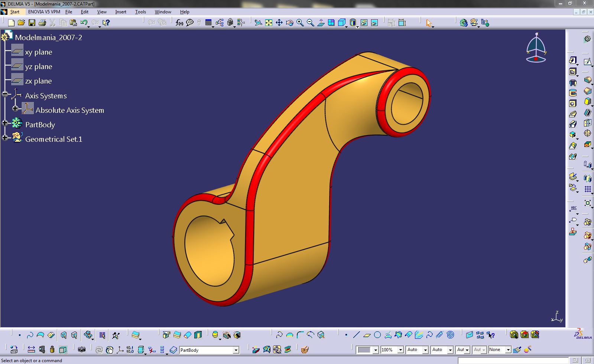
Task: Open the Formula f(x) tool
Action: coord(179,23)
